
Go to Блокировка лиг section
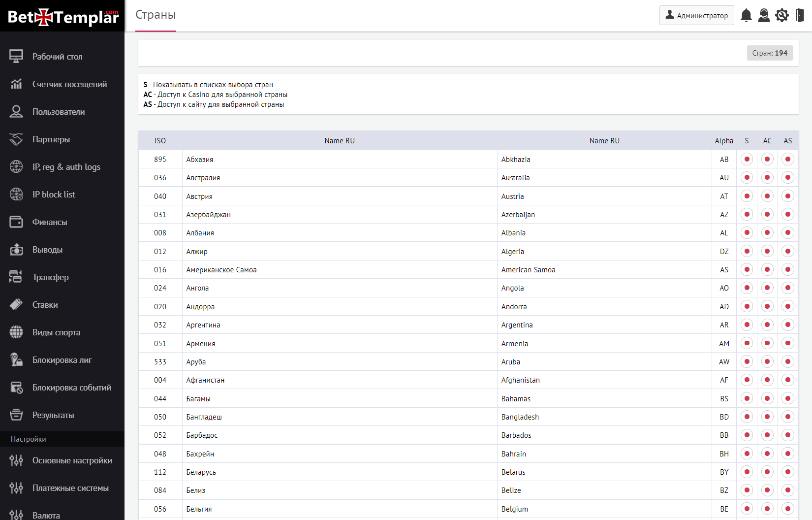pos(62,360)
